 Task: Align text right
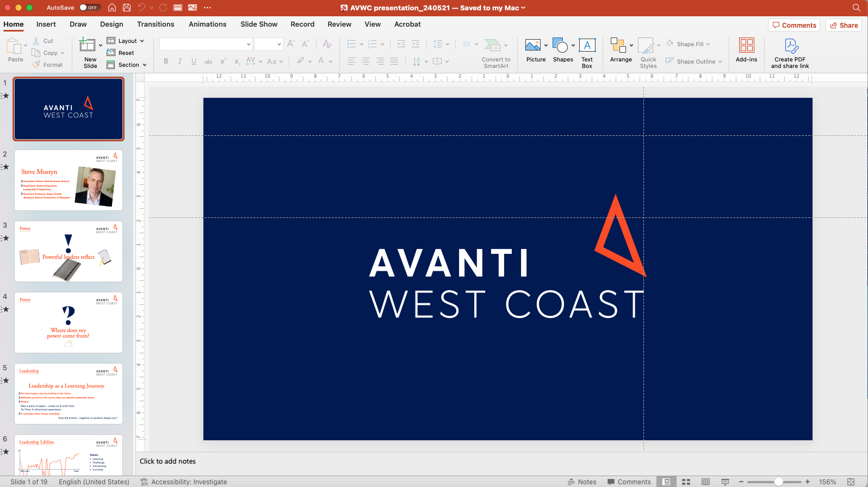[380, 61]
